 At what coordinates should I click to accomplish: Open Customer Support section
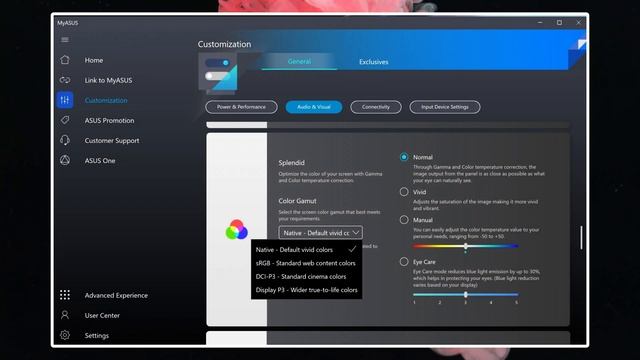click(x=112, y=140)
